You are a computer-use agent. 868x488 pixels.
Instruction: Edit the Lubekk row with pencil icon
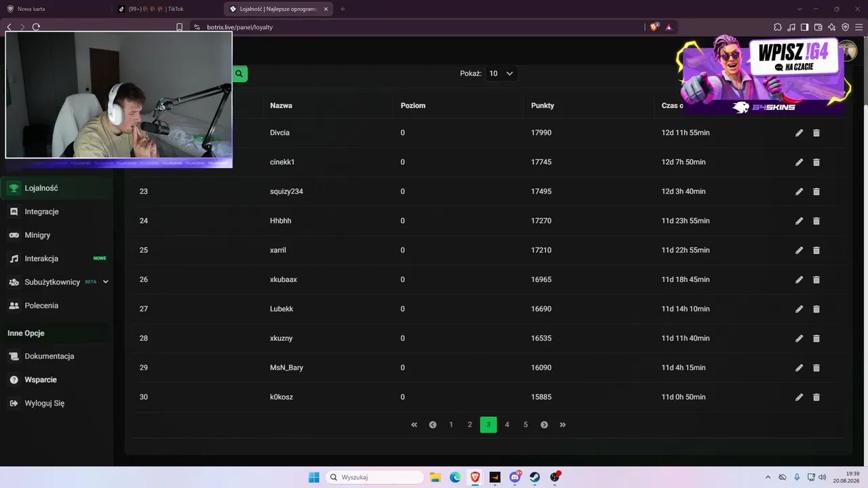point(799,309)
